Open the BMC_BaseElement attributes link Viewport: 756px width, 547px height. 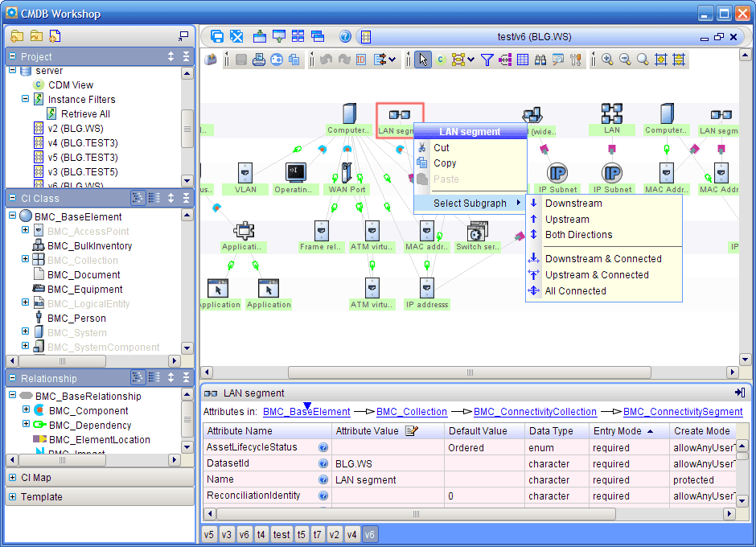click(306, 411)
